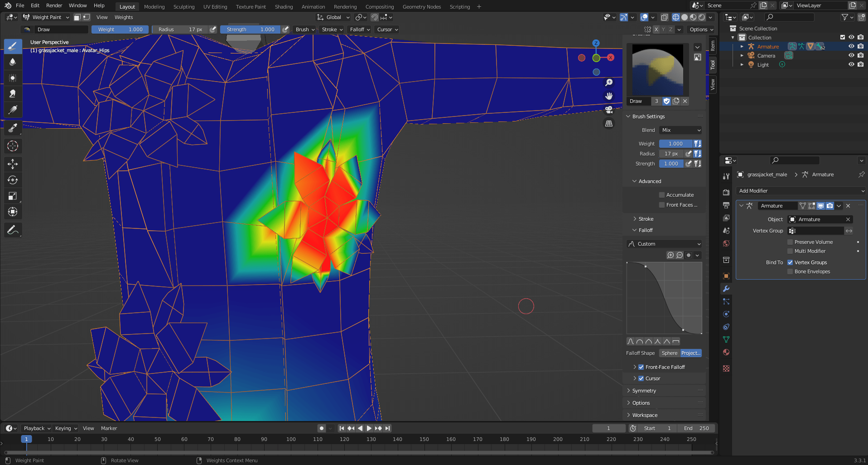Enable Preserve Volume on the Armature modifier
The image size is (868, 465).
tap(791, 242)
